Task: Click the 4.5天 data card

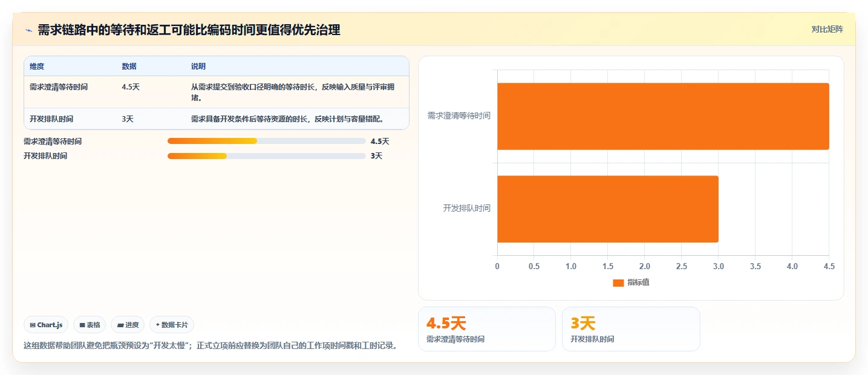Action: [487, 329]
